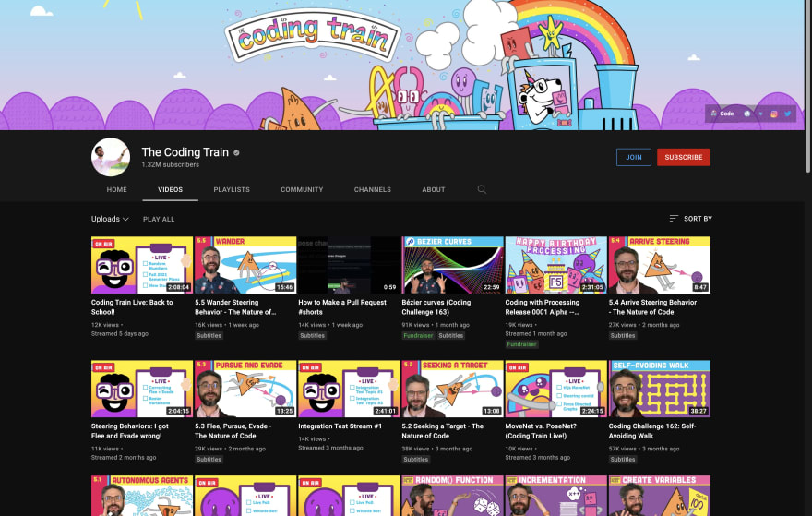This screenshot has width=812, height=516.
Task: Open the Integration Test Stream thumbnail
Action: 349,389
